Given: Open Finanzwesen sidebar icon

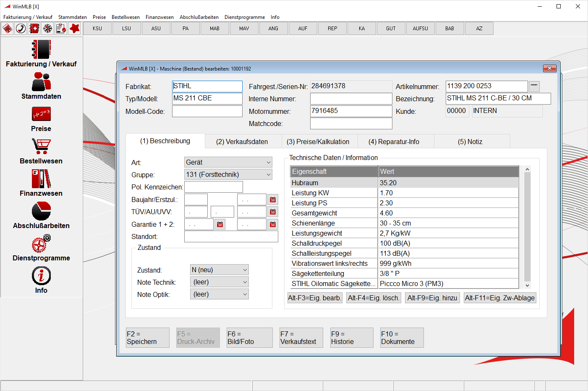Looking at the screenshot, I should (x=41, y=179).
